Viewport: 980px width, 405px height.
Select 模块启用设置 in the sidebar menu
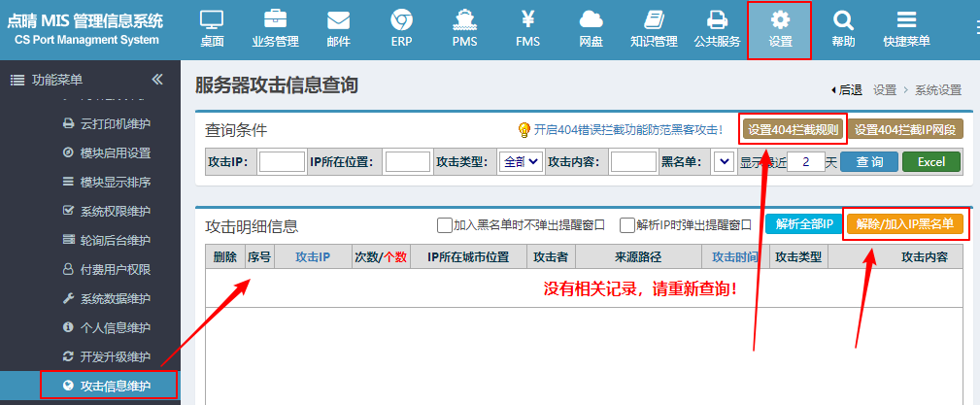pyautogui.click(x=115, y=153)
